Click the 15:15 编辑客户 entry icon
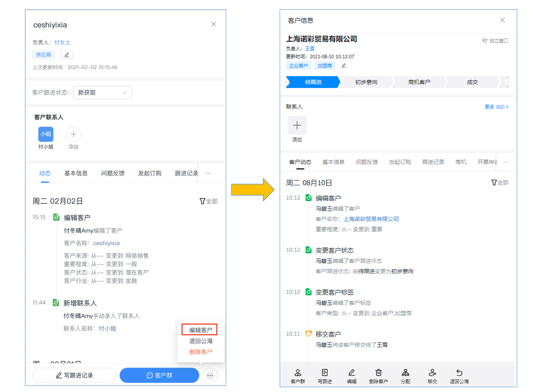The image size is (533, 392). (56, 217)
